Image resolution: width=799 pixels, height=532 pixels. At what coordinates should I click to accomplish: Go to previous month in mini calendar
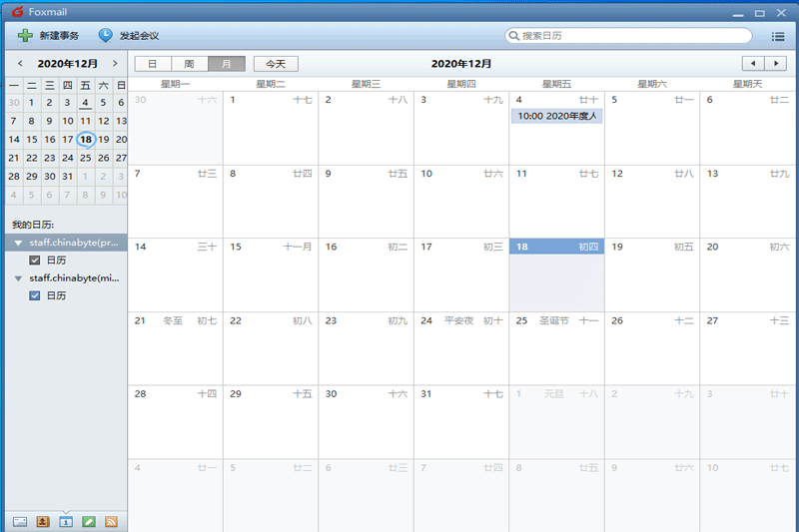pos(20,64)
